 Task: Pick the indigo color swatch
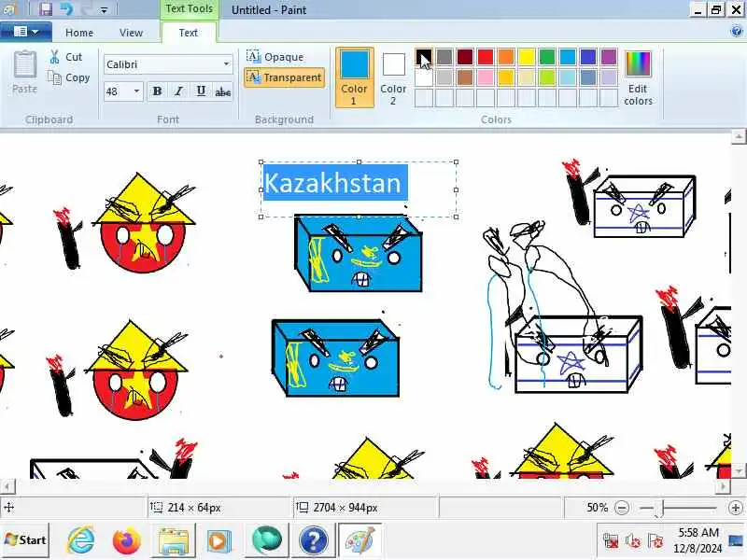coord(588,57)
